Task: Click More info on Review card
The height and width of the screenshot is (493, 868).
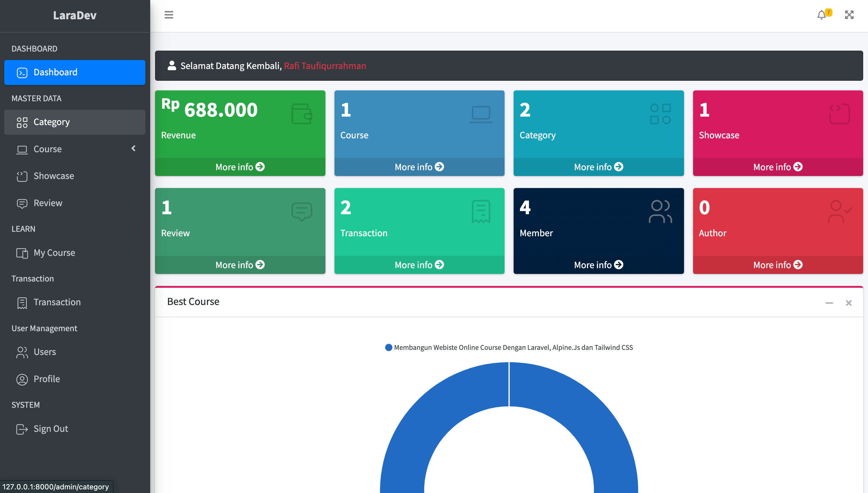Action: [x=240, y=265]
